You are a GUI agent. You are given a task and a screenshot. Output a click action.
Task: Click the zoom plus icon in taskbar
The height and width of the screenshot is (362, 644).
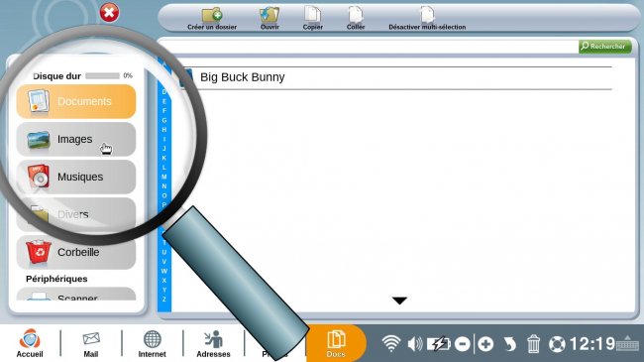click(485, 344)
